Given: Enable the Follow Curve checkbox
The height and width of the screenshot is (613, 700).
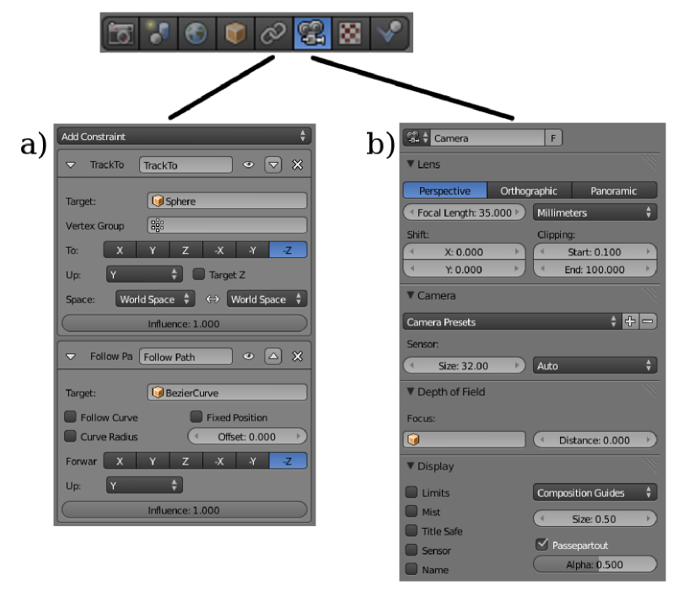Looking at the screenshot, I should 70,417.
